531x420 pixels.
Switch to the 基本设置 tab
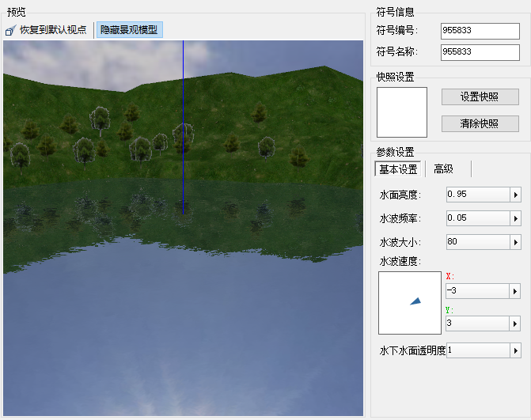(x=398, y=169)
